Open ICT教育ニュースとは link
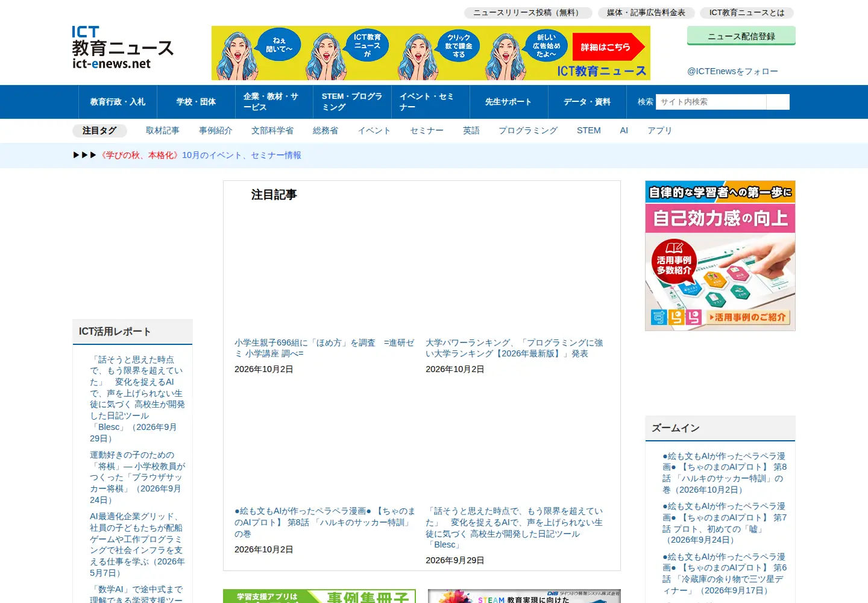The image size is (868, 603). tap(747, 13)
